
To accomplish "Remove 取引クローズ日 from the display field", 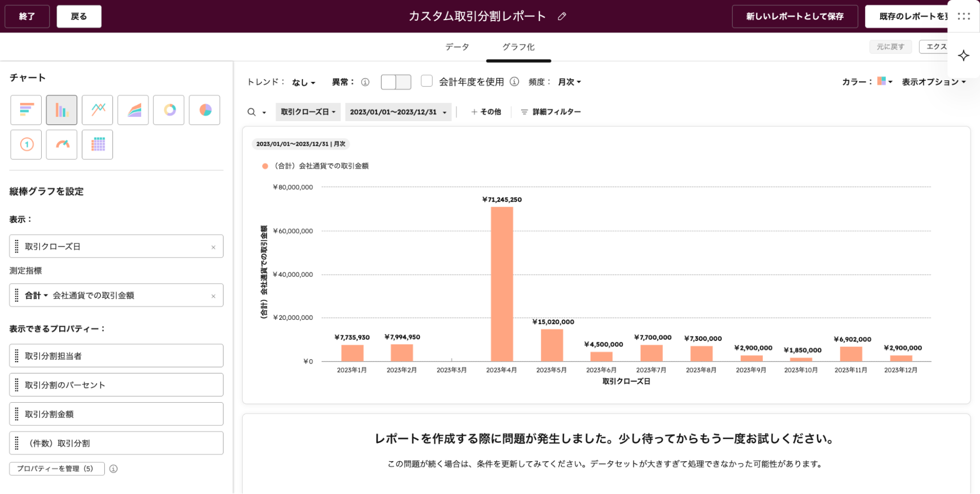I will point(213,247).
